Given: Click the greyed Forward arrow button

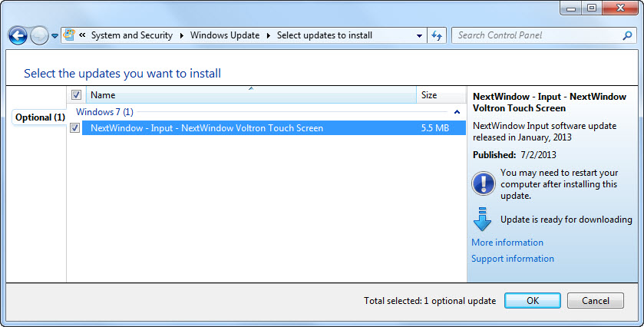Looking at the screenshot, I should pyautogui.click(x=39, y=36).
